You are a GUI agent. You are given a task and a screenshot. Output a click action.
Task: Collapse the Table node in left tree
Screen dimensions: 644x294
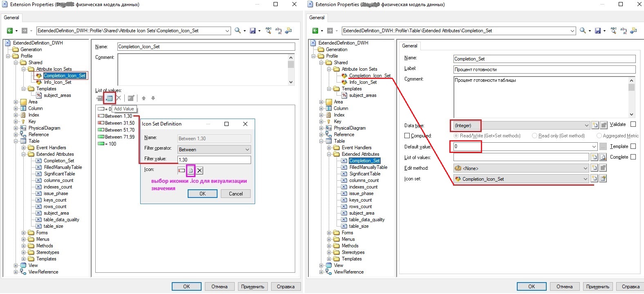tap(16, 141)
